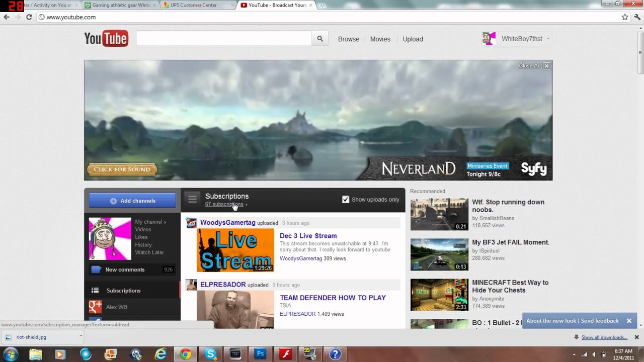Viewport: 644px width, 362px height.
Task: Reload the page with the refresh icon
Action: click(29, 17)
